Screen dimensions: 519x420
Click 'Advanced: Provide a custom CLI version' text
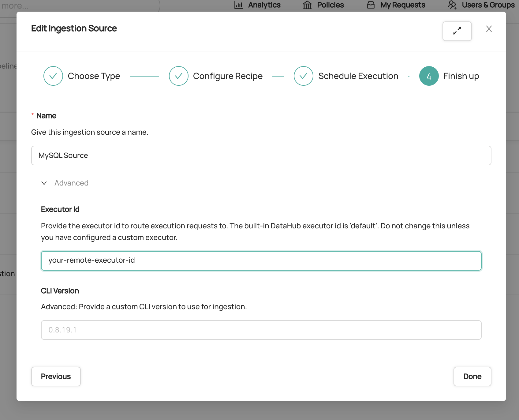pyautogui.click(x=144, y=307)
